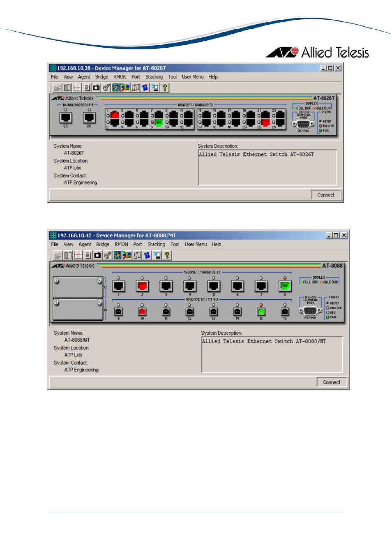
Task: Click the blank expansion slot 18 on AT-8088
Action: coord(78,309)
